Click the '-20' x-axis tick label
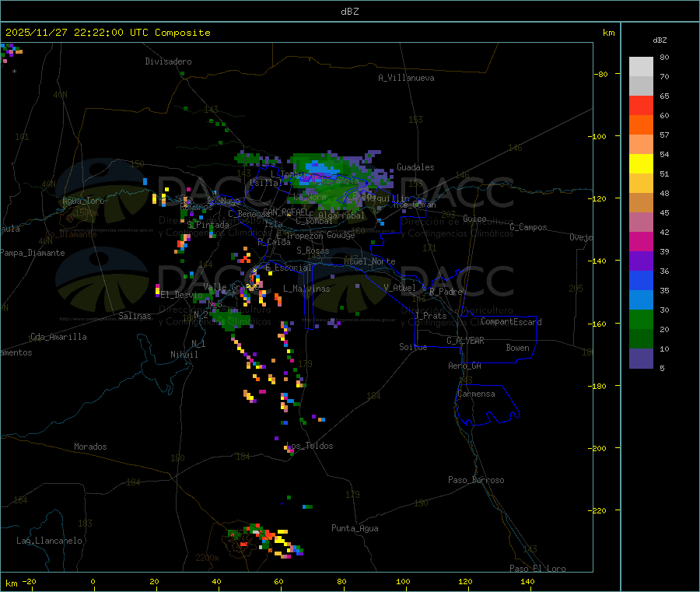Screen dimensions: 700x592 [29, 581]
